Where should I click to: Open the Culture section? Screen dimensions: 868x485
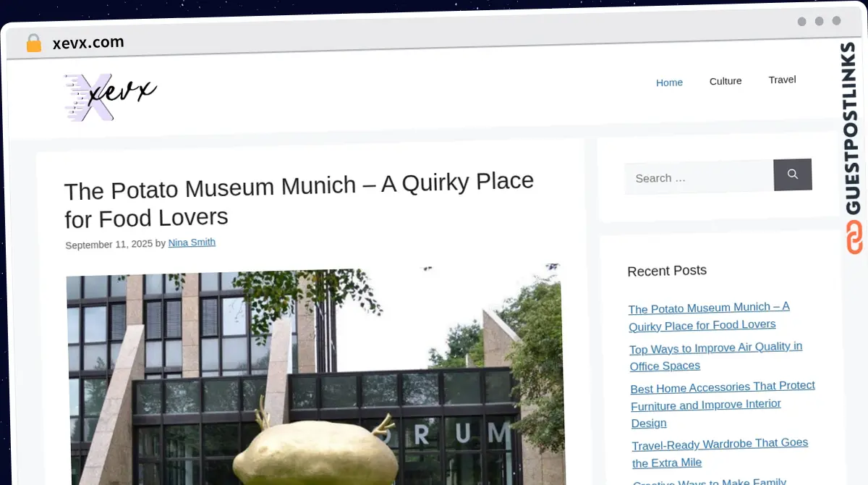click(725, 80)
